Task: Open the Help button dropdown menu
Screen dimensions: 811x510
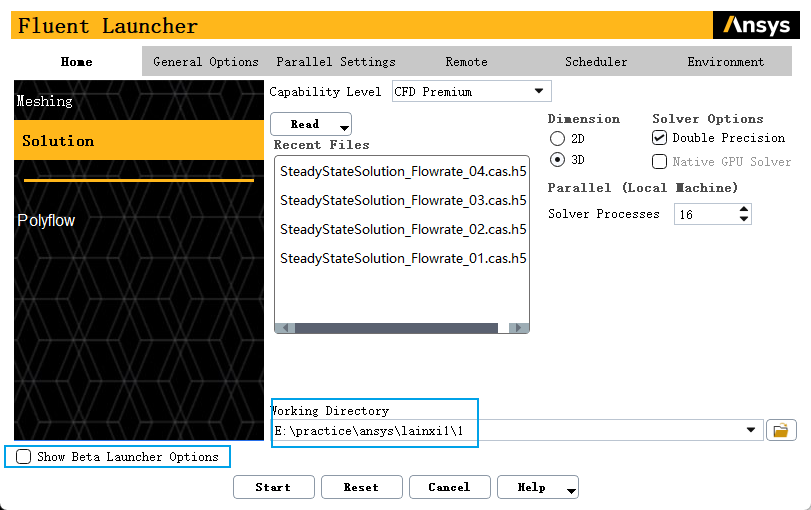Action: pyautogui.click(x=571, y=489)
